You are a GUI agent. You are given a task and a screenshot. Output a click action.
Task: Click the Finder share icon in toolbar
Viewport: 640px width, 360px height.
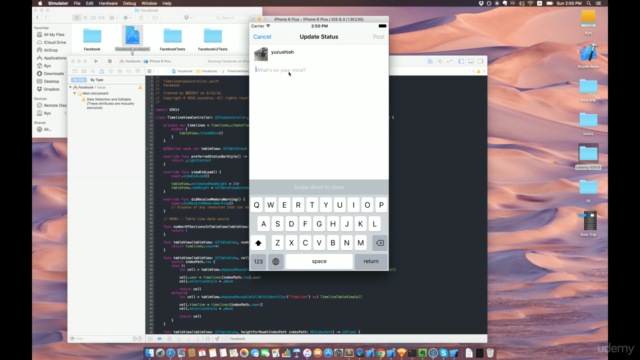coord(141,18)
